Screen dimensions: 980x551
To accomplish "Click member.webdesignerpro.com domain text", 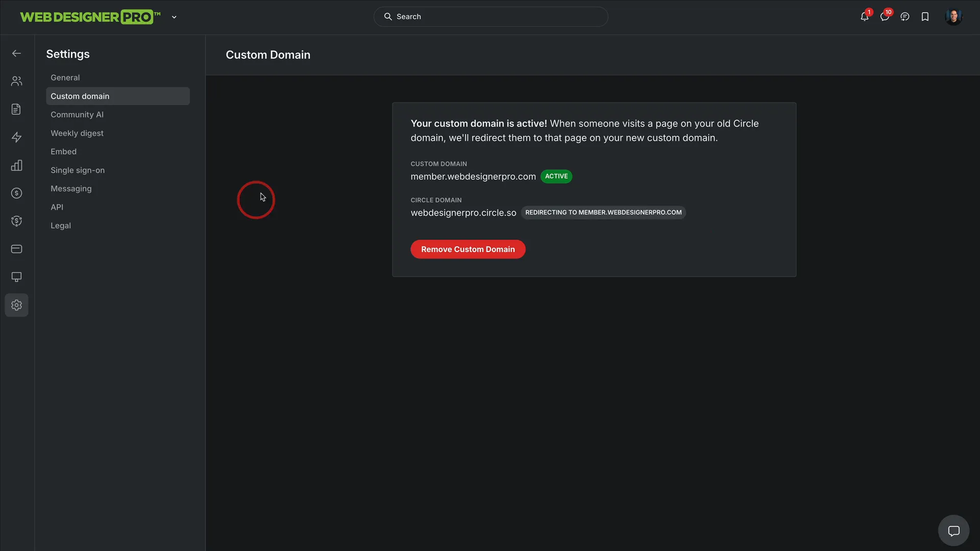I will [x=473, y=177].
